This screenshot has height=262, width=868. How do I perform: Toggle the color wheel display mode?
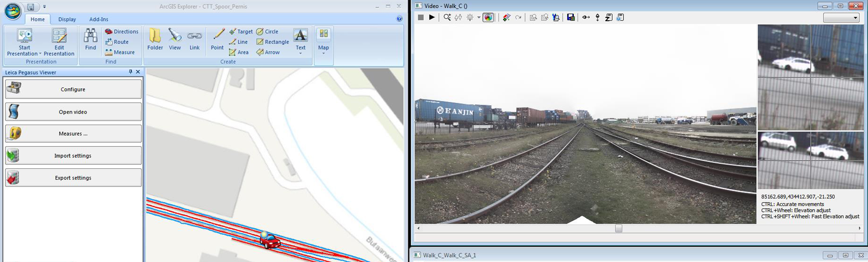click(x=488, y=17)
